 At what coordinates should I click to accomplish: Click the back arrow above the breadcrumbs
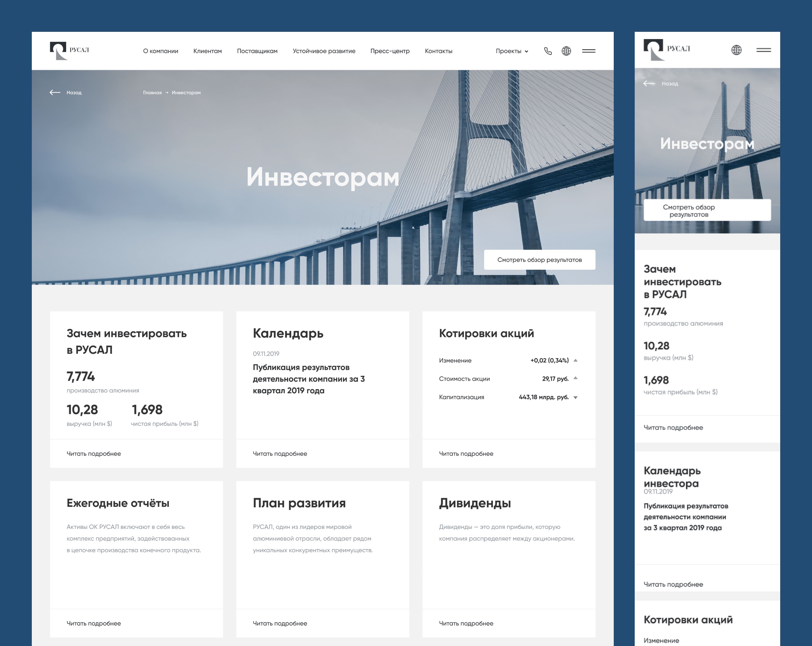(x=55, y=92)
